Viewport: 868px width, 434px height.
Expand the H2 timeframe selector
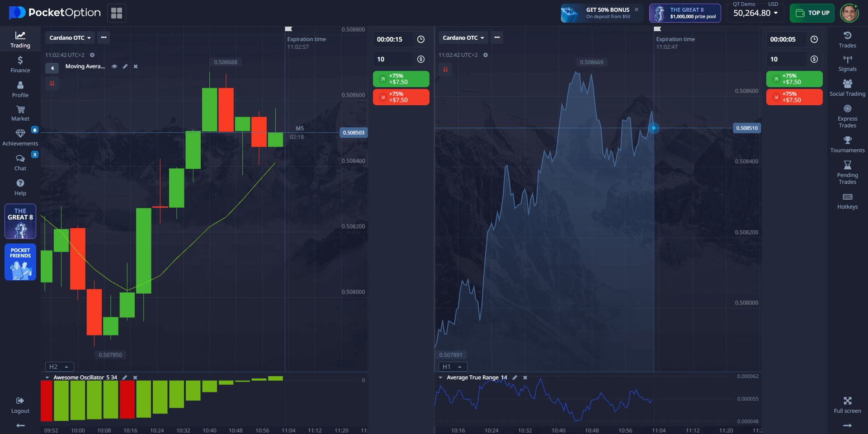point(59,367)
